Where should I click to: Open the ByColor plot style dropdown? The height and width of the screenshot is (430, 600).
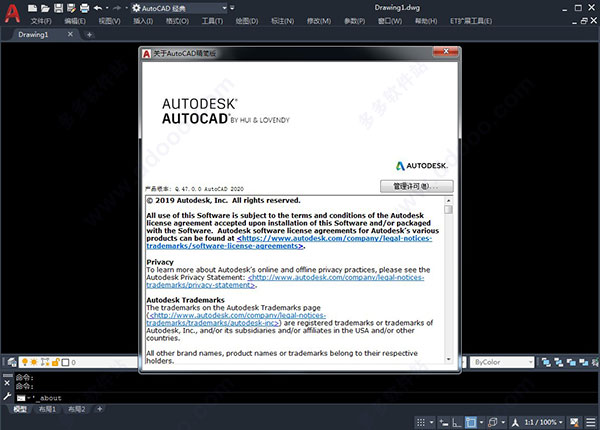502,362
